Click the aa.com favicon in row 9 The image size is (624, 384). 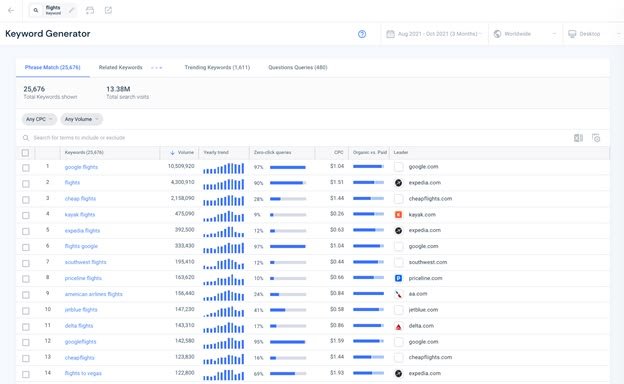click(x=398, y=294)
